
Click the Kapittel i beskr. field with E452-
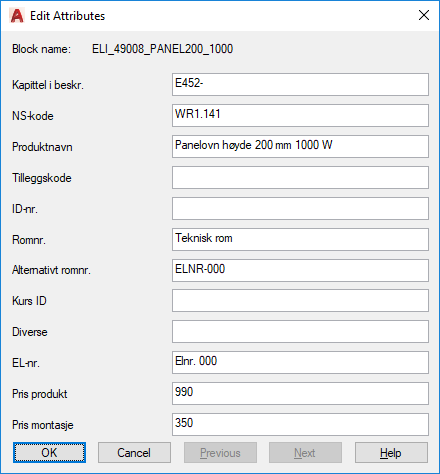[x=300, y=85]
